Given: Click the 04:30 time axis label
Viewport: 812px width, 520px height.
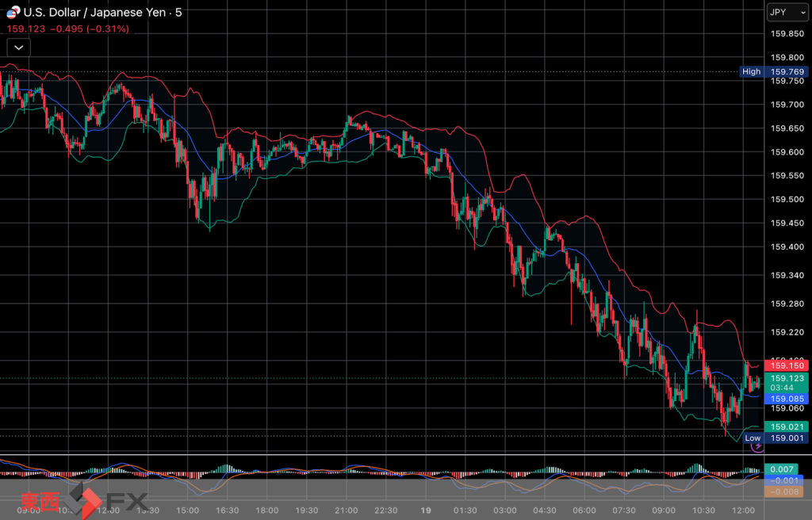Looking at the screenshot, I should [x=545, y=510].
